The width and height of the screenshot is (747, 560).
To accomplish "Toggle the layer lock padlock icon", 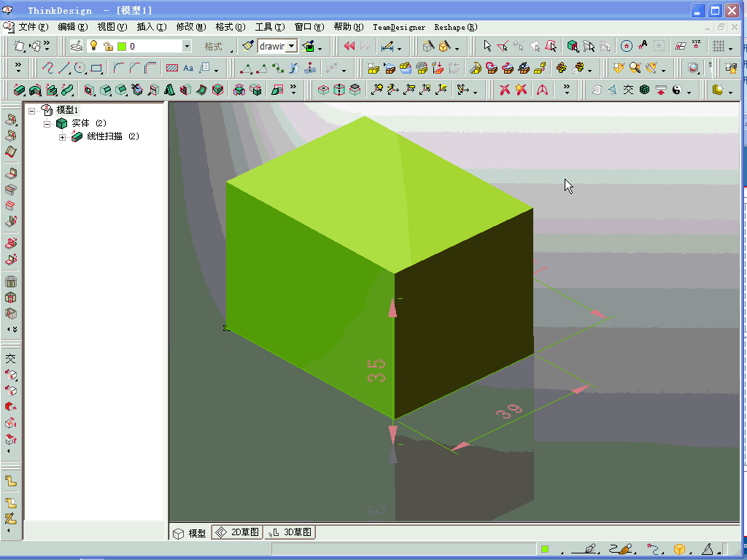I will coord(108,46).
